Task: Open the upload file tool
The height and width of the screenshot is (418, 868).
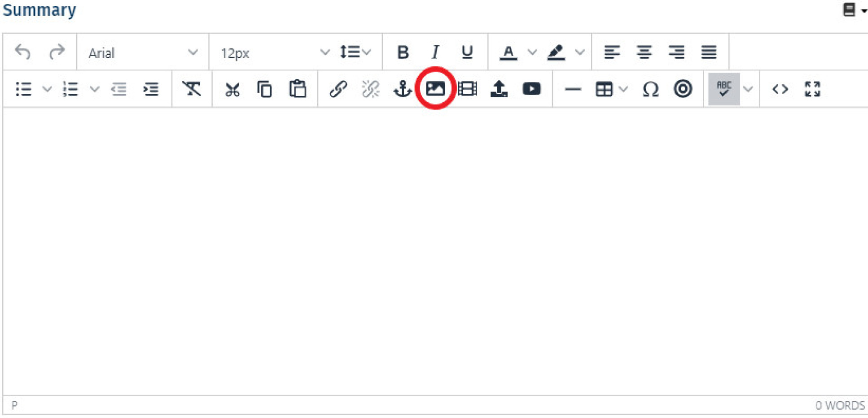Action: click(499, 89)
